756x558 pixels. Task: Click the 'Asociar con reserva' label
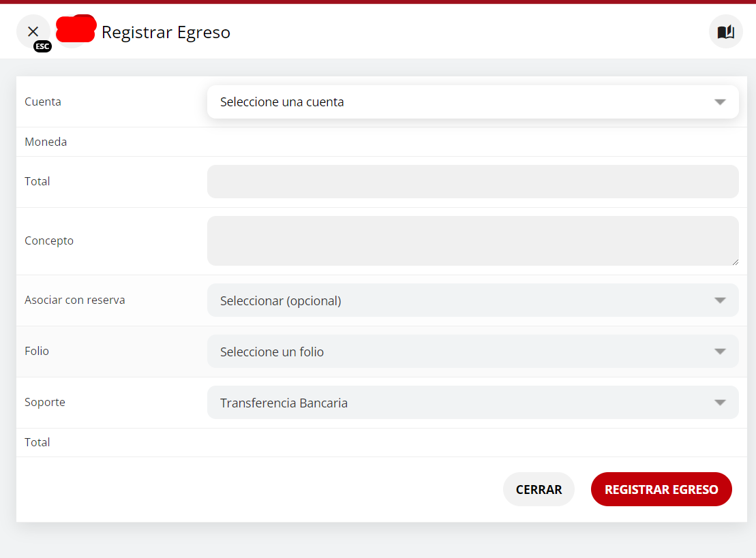(75, 300)
